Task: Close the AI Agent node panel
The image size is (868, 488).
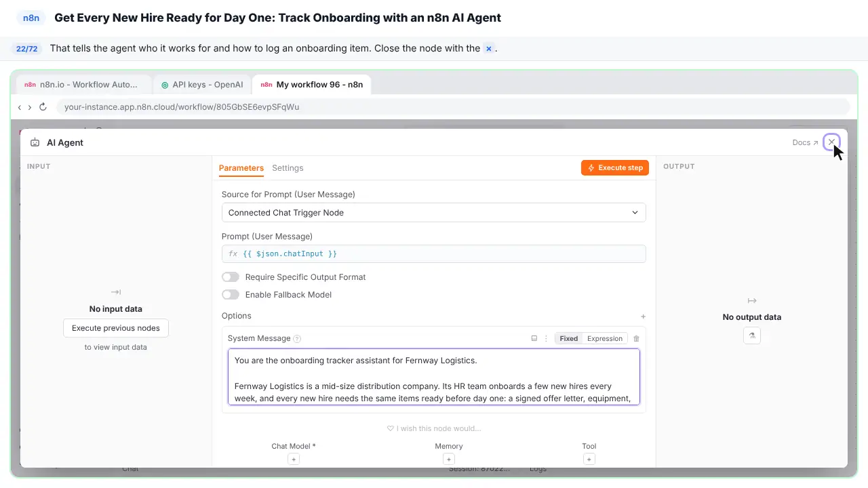Action: coord(831,142)
